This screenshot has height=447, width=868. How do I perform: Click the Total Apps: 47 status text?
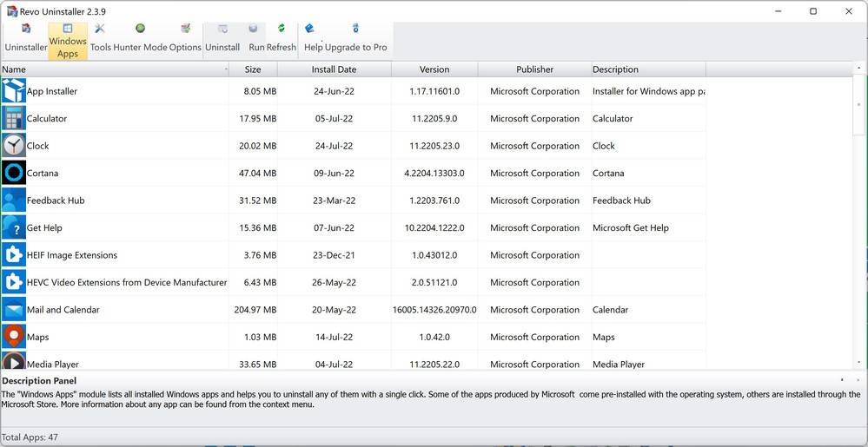30,437
